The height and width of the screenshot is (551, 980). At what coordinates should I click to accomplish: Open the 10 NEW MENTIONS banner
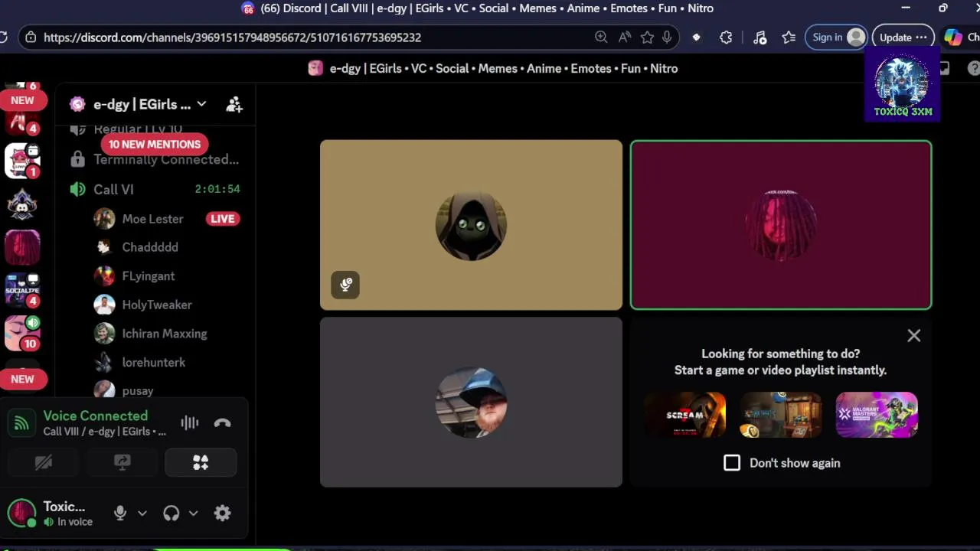click(155, 144)
